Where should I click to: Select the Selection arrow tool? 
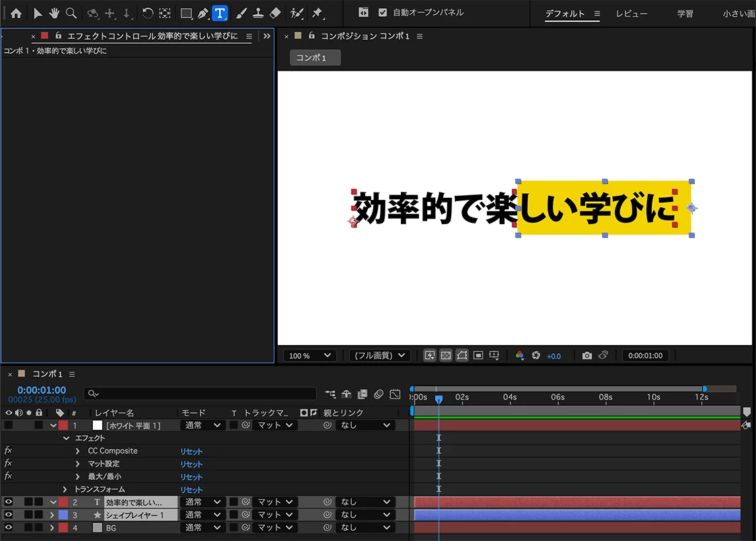[37, 13]
